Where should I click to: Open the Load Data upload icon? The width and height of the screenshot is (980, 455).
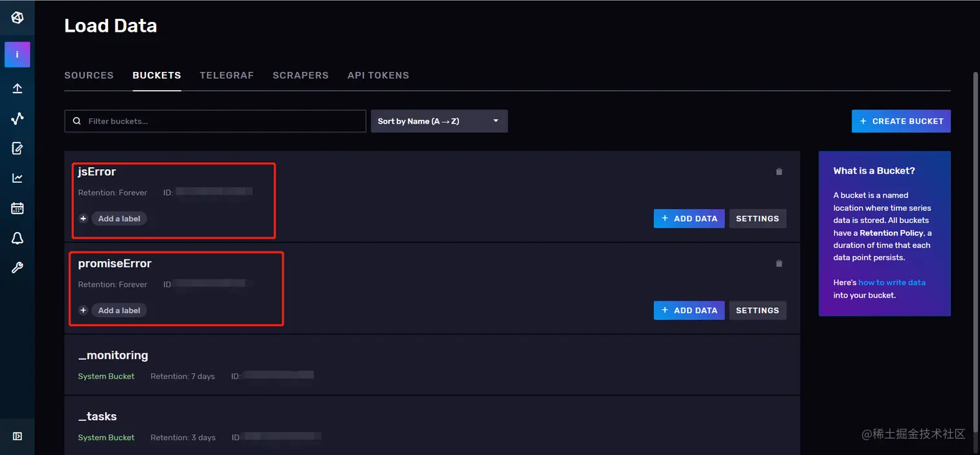coord(17,88)
